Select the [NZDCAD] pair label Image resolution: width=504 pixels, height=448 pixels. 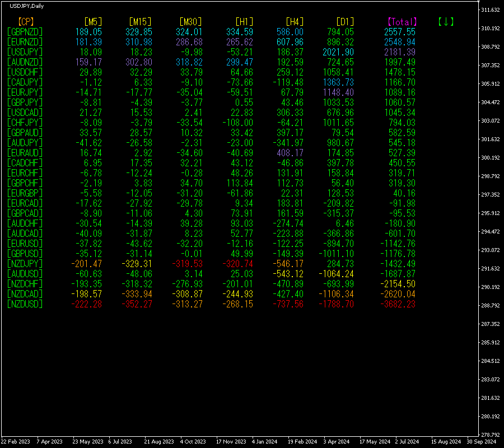click(x=25, y=294)
